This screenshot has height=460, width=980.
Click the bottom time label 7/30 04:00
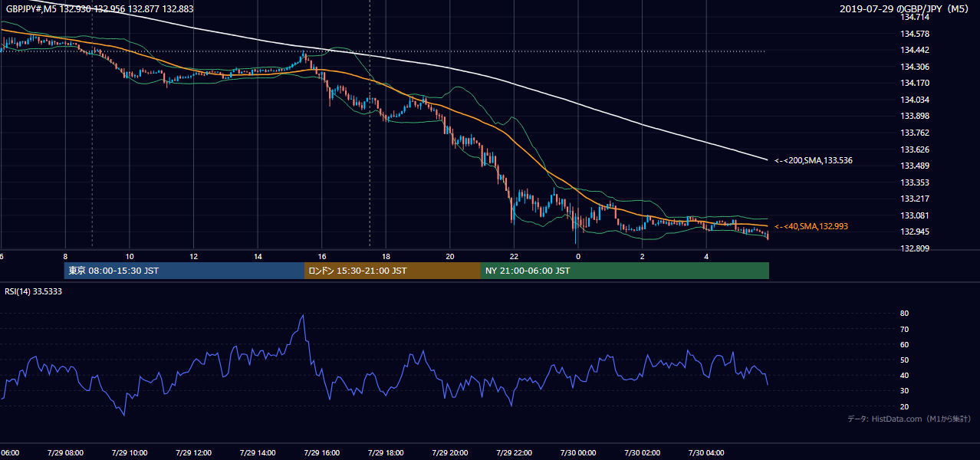(706, 452)
